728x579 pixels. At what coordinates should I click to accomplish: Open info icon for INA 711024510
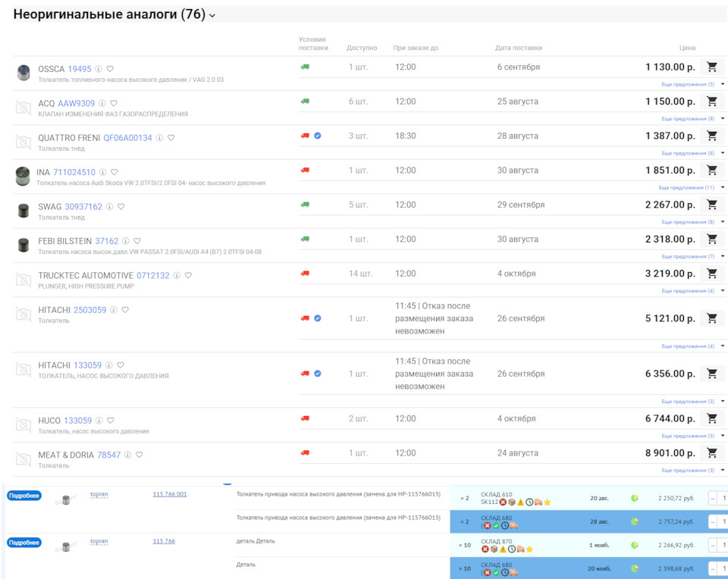[x=102, y=172]
